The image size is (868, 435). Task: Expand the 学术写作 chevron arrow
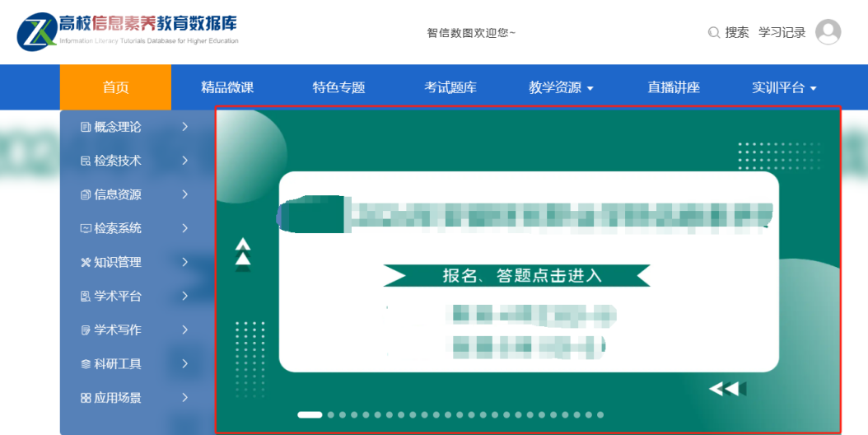click(185, 330)
